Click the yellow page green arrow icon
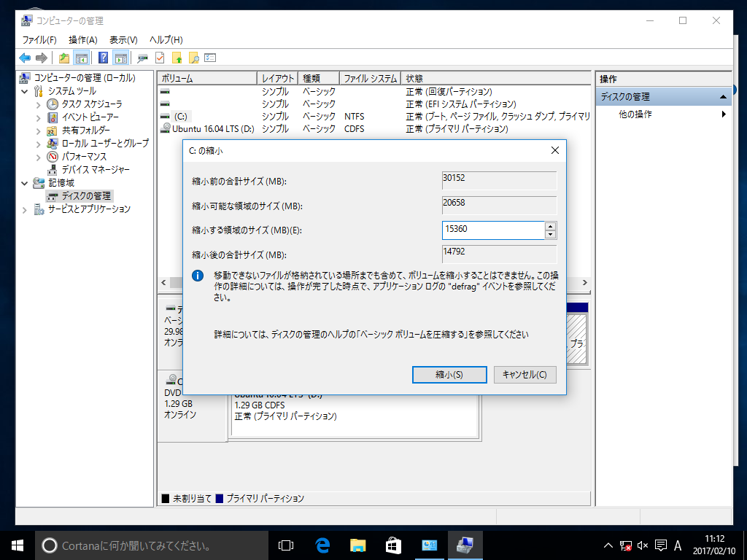 coord(177,58)
